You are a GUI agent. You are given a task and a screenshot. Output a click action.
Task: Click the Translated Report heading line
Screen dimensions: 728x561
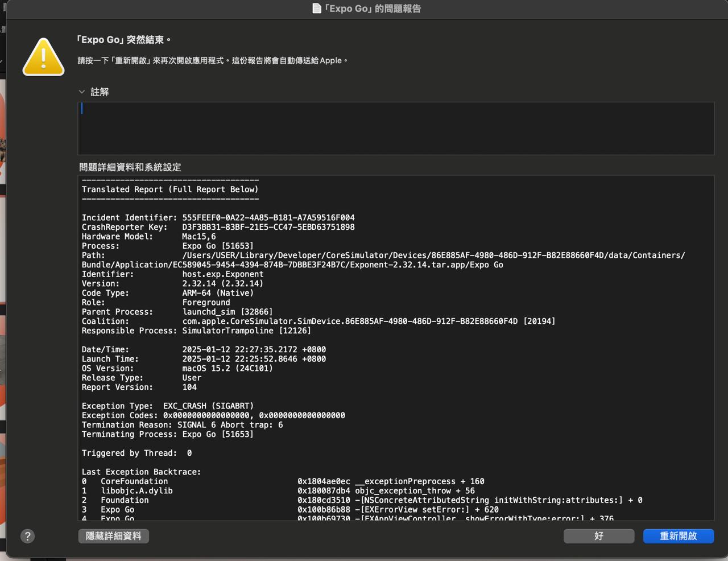(x=170, y=189)
